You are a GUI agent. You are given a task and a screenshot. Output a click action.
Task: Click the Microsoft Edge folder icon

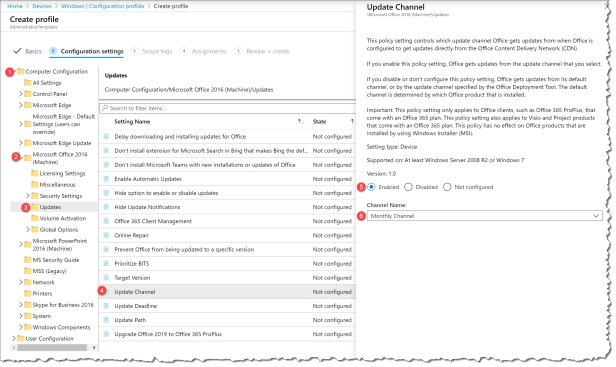coord(28,105)
